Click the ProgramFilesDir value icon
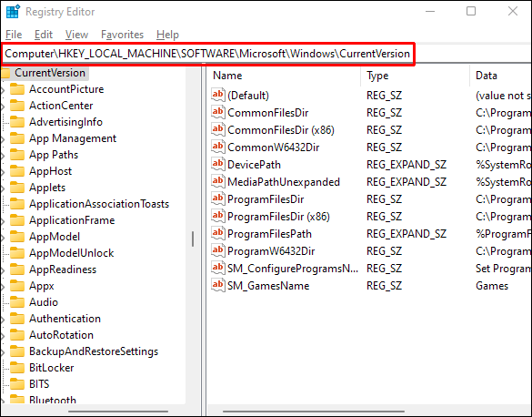532x417 pixels. point(218,198)
